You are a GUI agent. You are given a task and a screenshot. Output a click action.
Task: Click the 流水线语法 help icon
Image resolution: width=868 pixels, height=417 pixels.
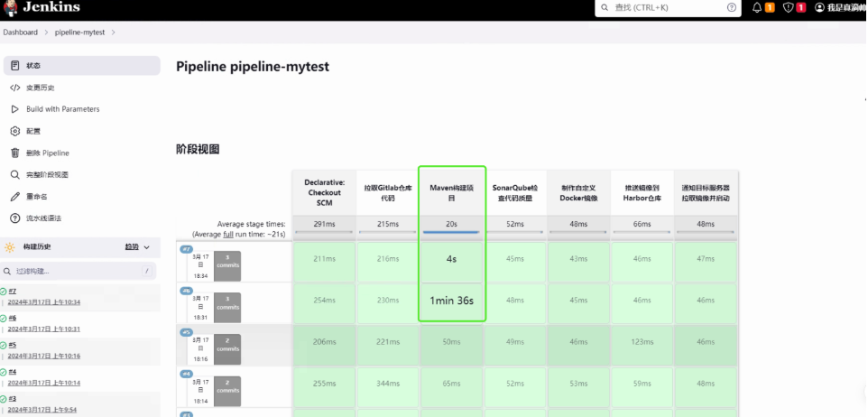15,218
